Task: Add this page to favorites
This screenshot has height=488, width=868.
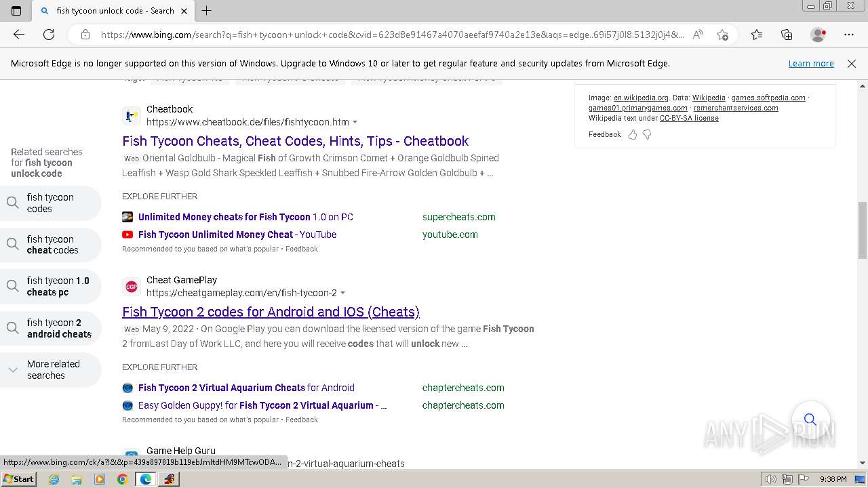Action: tap(722, 35)
